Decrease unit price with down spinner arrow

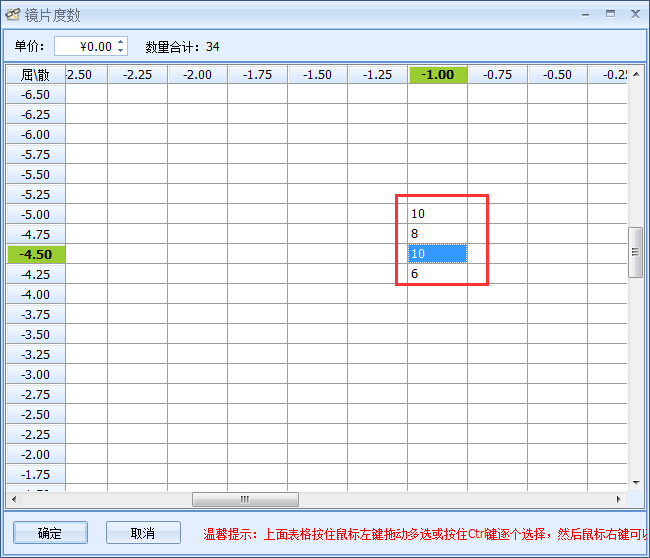[121, 51]
